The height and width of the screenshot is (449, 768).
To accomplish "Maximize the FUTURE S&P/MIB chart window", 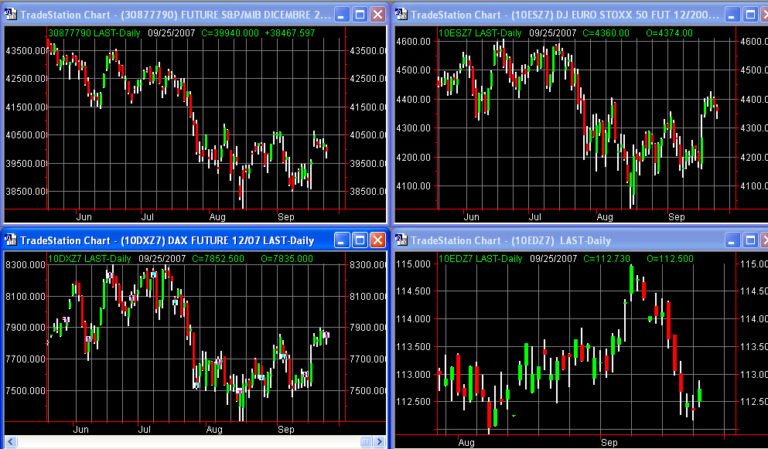I will 359,15.
